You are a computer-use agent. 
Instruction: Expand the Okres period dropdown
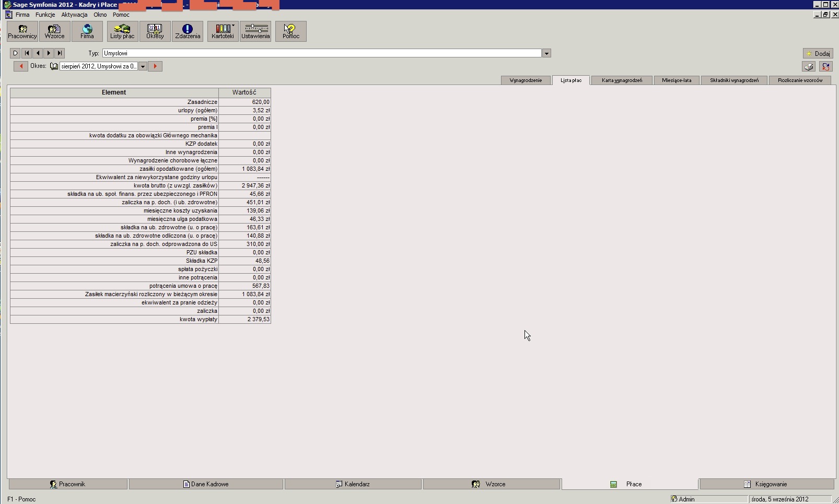pyautogui.click(x=143, y=66)
